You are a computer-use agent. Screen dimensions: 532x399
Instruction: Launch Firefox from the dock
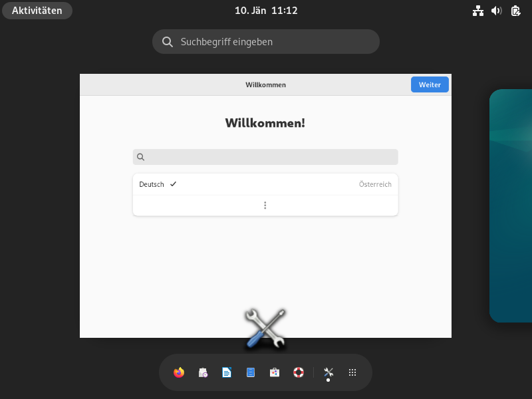pos(179,372)
